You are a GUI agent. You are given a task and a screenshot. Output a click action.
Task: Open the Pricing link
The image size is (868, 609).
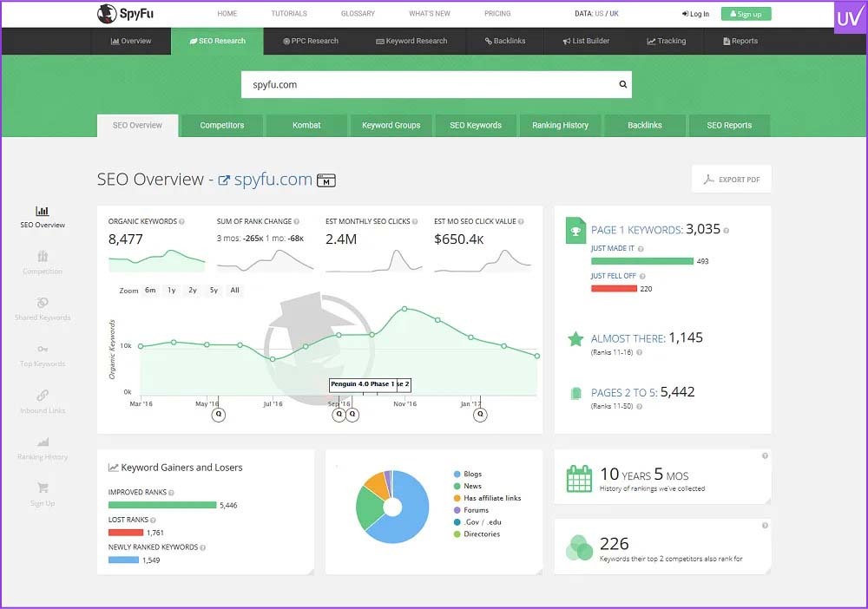pyautogui.click(x=497, y=13)
